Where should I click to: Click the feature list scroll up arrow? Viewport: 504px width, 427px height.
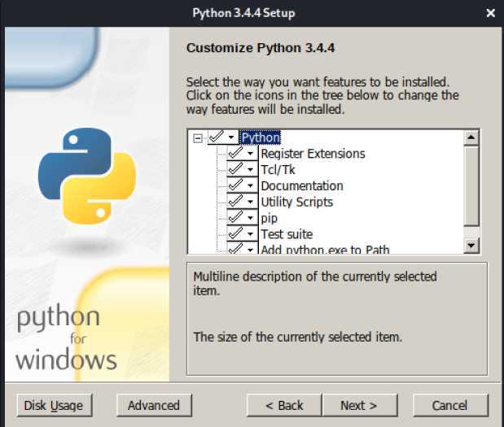click(471, 137)
